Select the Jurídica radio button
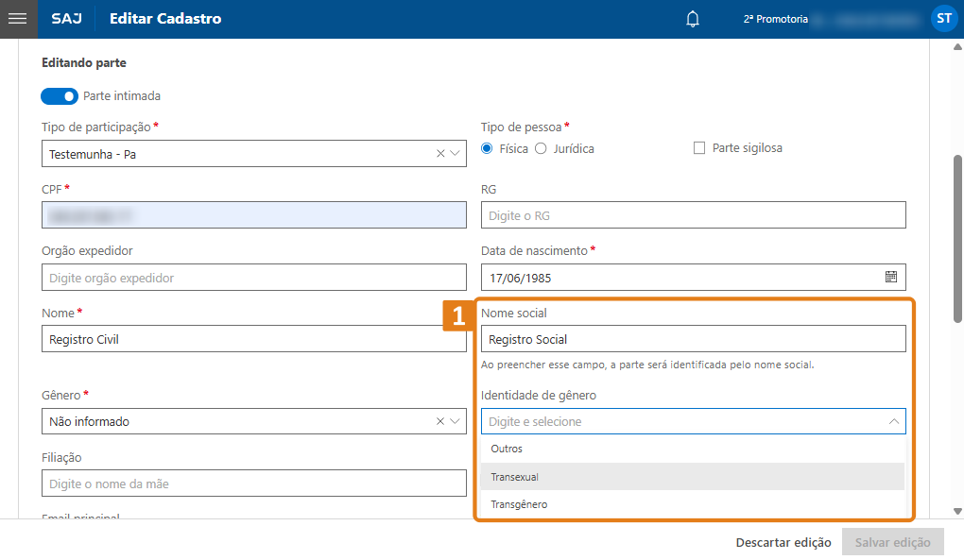This screenshot has height=560, width=964. pos(542,148)
